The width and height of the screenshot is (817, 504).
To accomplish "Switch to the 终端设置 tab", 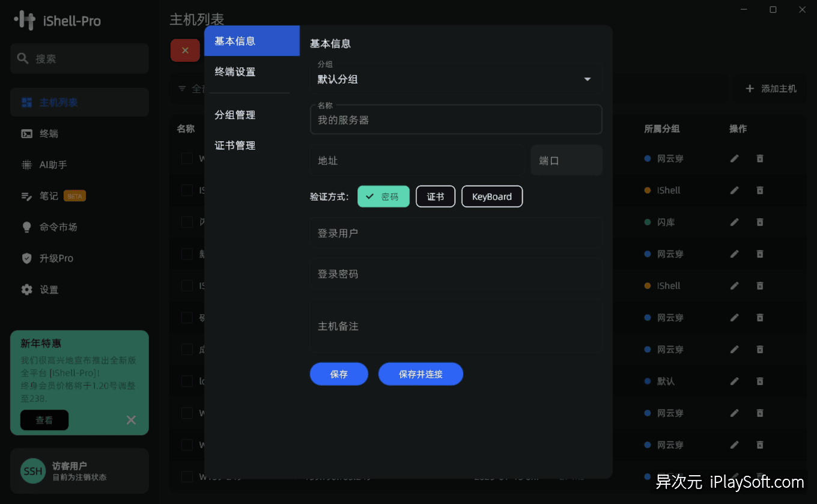I will [234, 71].
